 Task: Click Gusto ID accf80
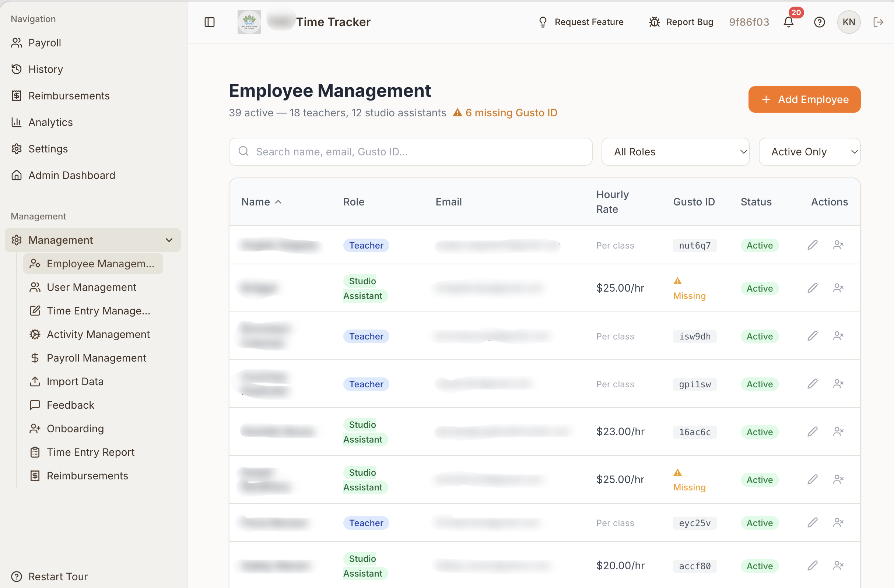coord(695,566)
